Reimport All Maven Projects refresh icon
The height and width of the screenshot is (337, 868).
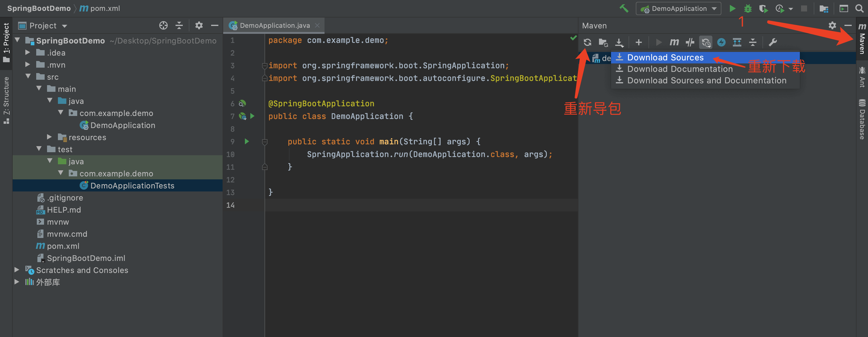[587, 42]
